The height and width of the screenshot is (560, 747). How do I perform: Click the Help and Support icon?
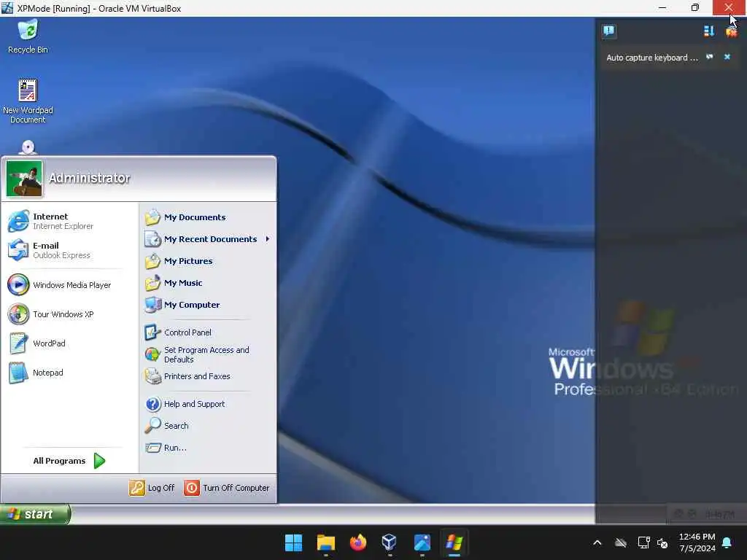pos(153,404)
